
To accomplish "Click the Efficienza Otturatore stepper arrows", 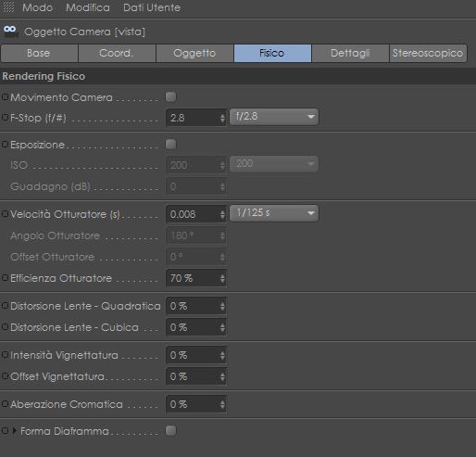I will click(x=222, y=278).
